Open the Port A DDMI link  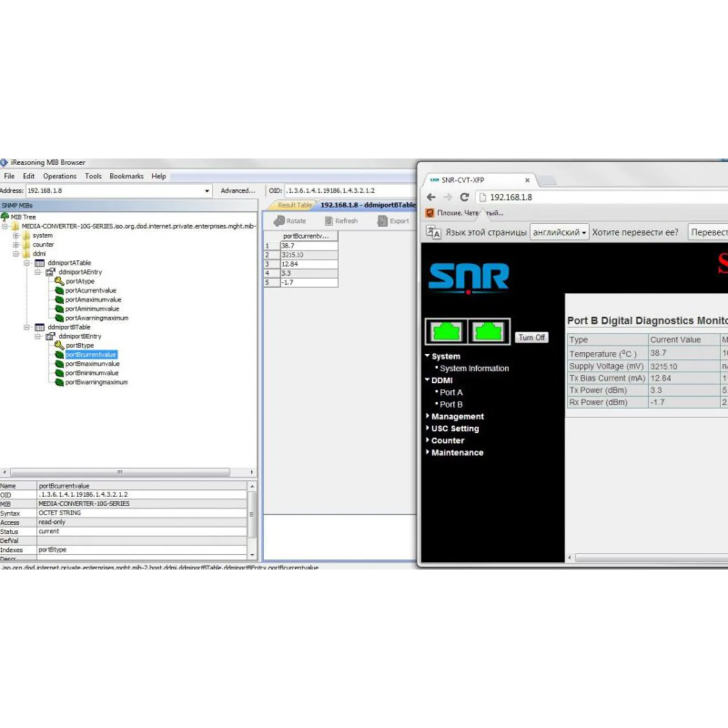[451, 392]
